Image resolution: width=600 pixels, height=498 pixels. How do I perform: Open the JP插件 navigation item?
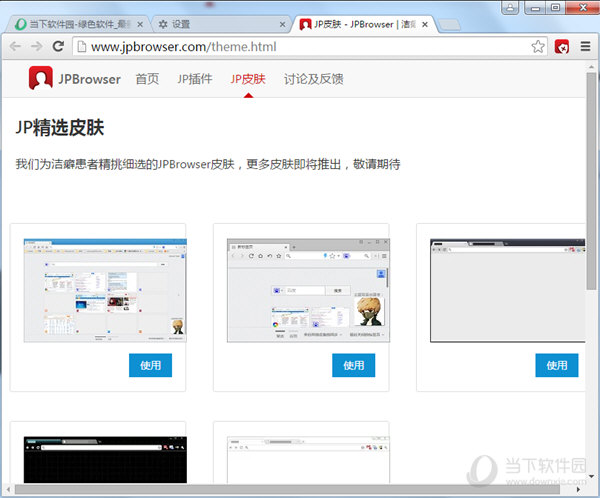[x=194, y=79]
